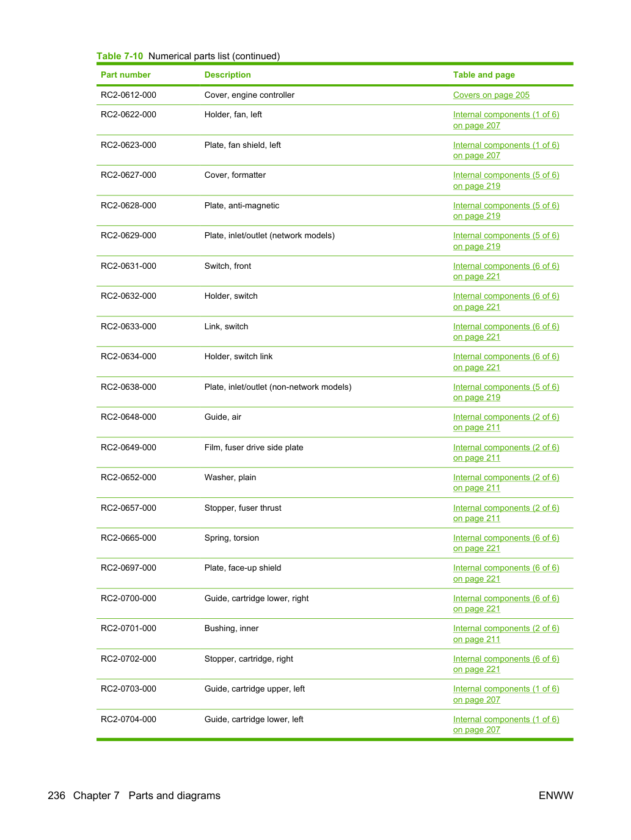Open the page link for Cover, formatter
This screenshot has width=631, height=840.
pos(506,180)
